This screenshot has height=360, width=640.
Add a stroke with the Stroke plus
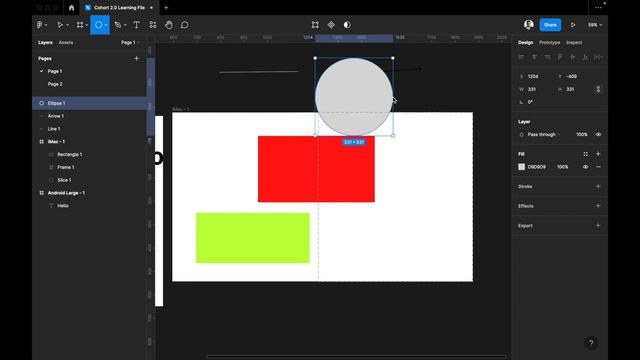(598, 187)
